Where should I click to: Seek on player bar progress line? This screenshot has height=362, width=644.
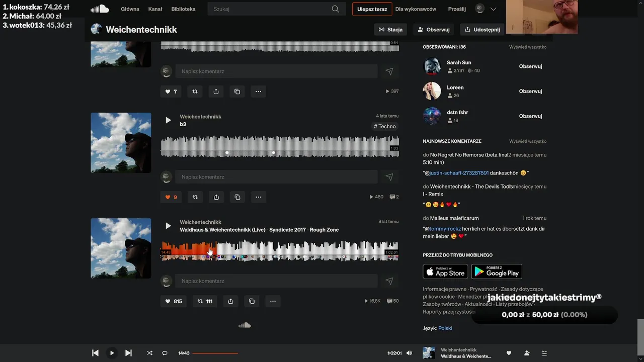288,353
